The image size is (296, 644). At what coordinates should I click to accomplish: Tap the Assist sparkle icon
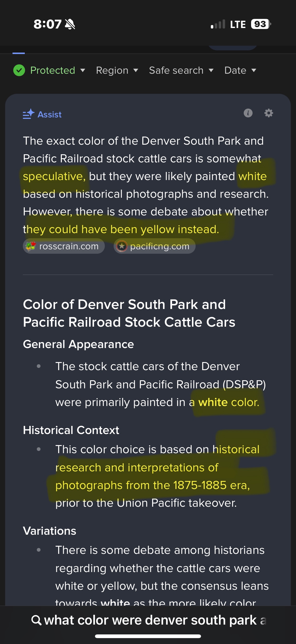tap(28, 114)
